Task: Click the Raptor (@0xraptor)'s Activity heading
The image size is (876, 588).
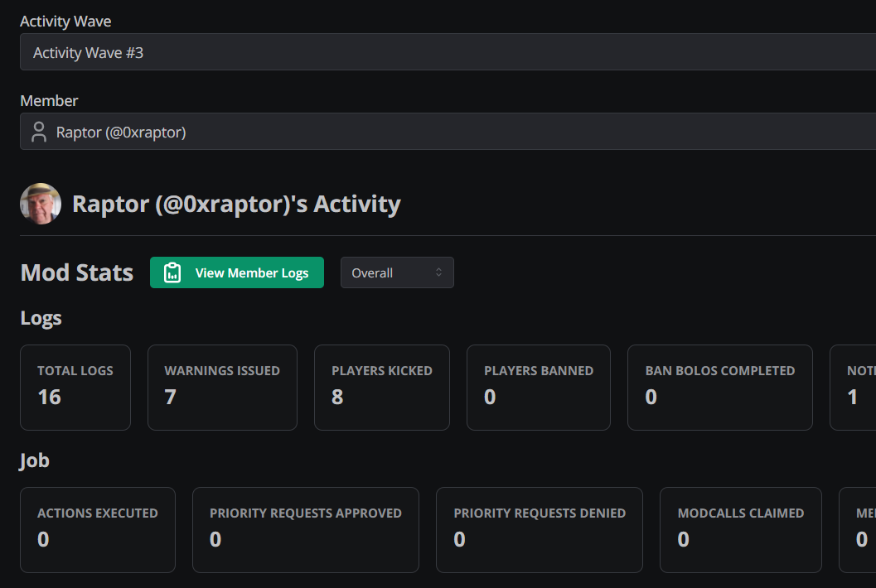Action: click(236, 204)
